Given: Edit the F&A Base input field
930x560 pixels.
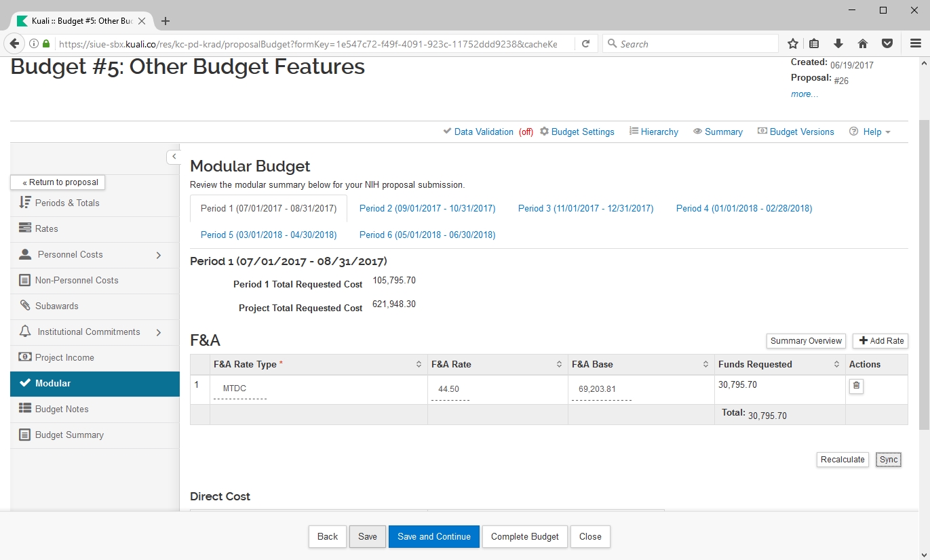Looking at the screenshot, I should [x=601, y=390].
